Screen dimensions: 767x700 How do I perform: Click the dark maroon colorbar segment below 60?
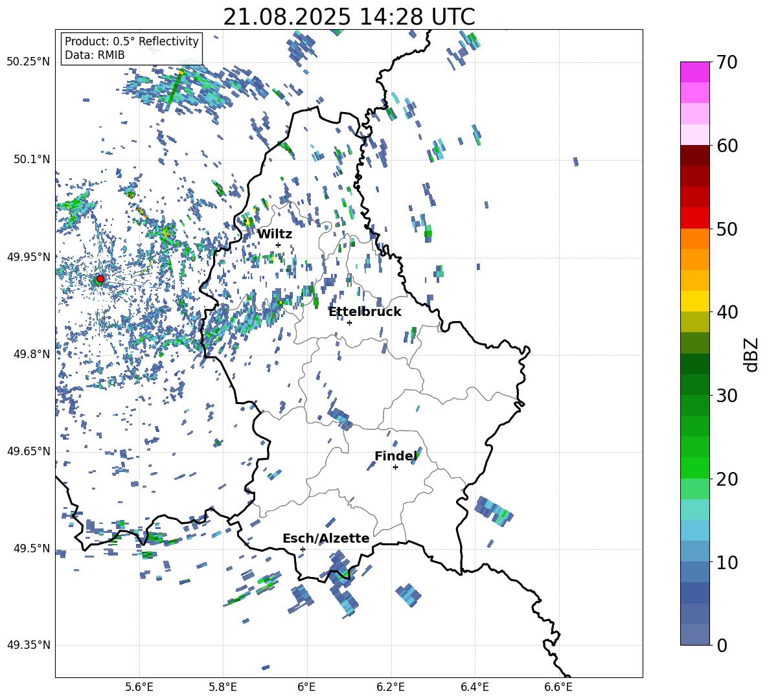[x=694, y=155]
